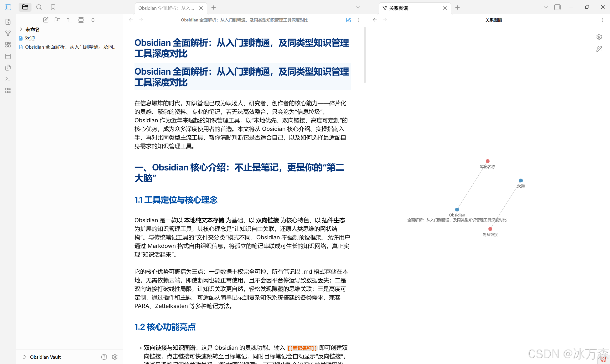
Task: Open graph pane tab list dropdown
Action: (x=546, y=8)
